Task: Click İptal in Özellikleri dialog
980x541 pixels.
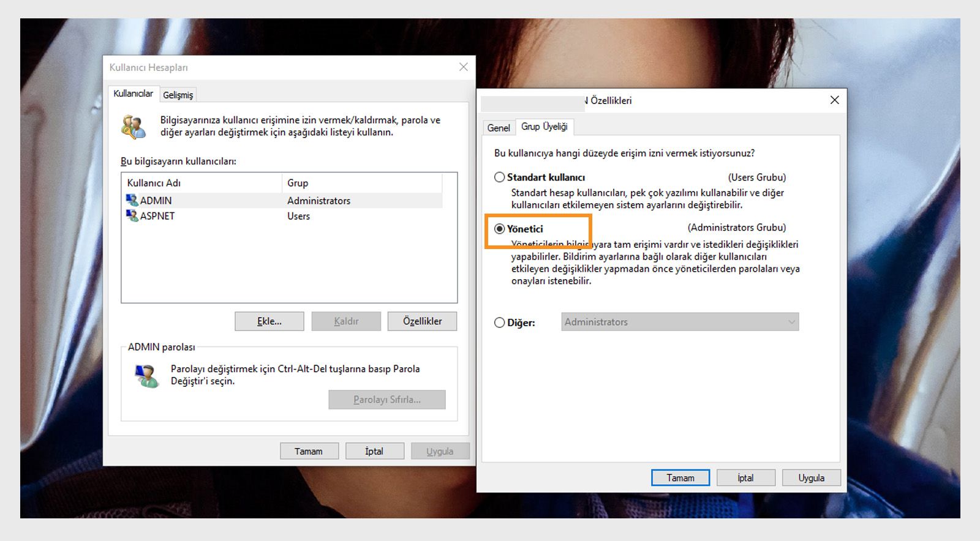Action: pyautogui.click(x=746, y=478)
